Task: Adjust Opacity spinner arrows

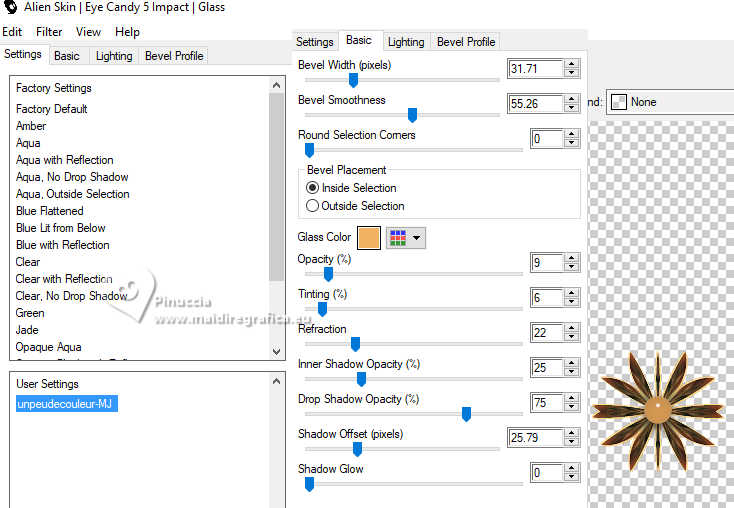Action: coord(571,263)
